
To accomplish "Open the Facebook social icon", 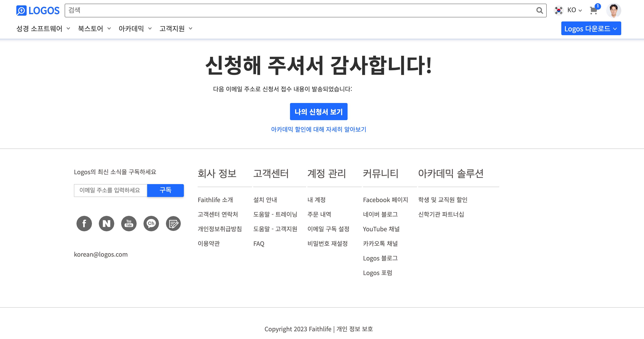I will 84,223.
